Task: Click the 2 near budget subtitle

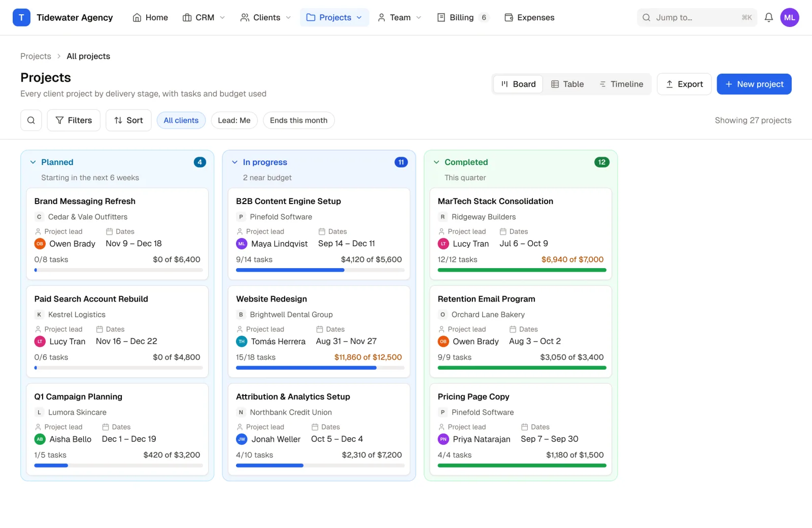Action: (x=267, y=178)
